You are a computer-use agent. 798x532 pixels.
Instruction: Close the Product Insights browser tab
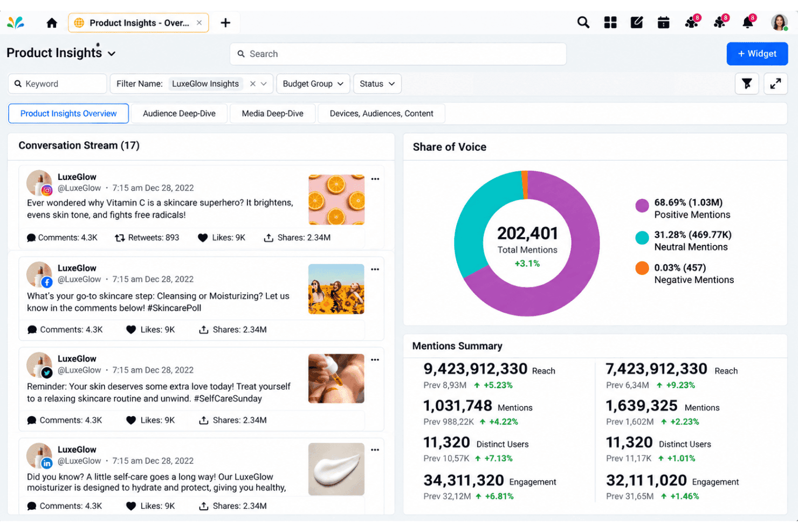(x=199, y=23)
